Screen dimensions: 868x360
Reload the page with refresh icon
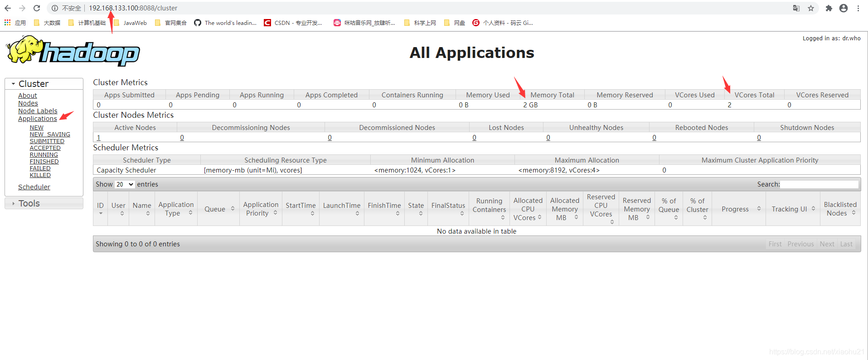point(37,8)
